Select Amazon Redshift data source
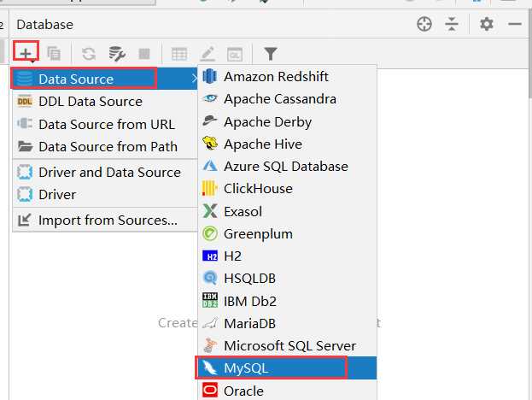Screen dimensions: 532x400 click(288, 76)
